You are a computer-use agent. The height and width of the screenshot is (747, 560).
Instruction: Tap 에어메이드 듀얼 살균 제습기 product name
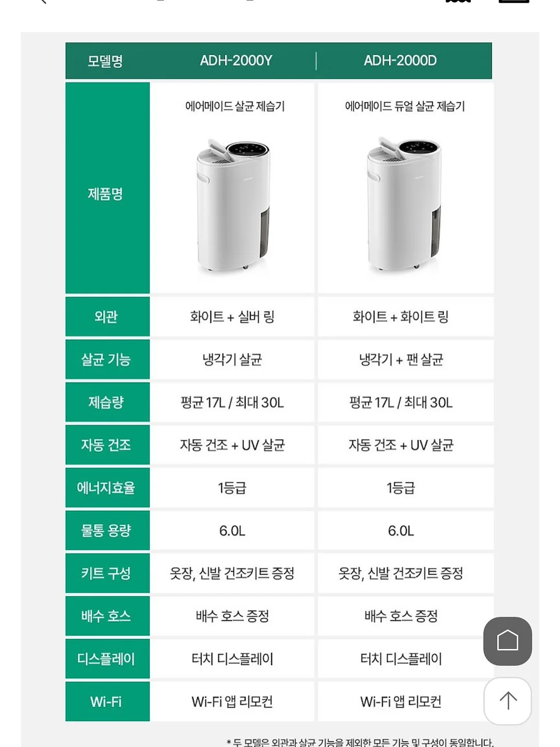(x=405, y=106)
